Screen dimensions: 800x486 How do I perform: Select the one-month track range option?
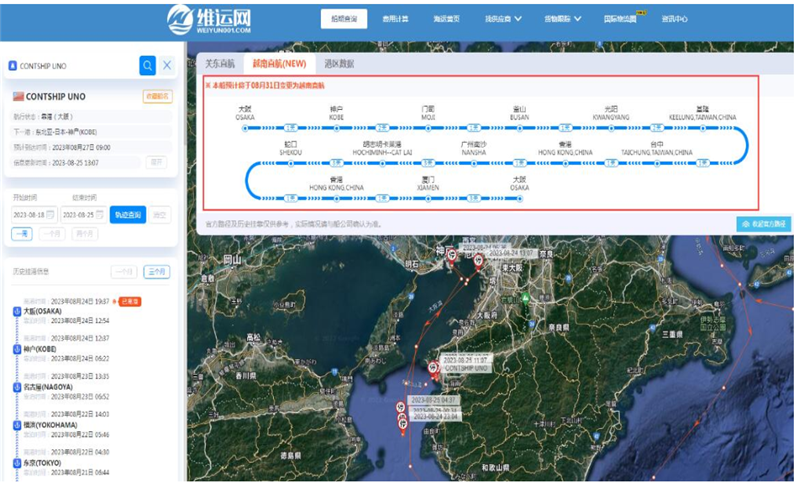click(52, 234)
